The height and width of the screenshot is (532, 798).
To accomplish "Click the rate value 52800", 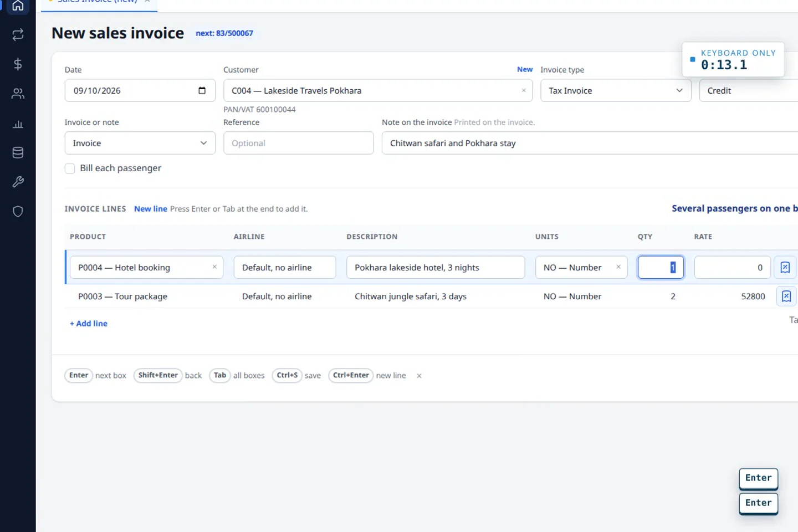I will [753, 296].
